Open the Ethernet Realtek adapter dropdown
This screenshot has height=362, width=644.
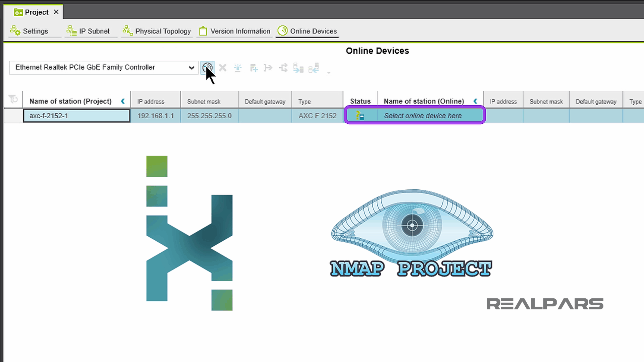pyautogui.click(x=192, y=67)
